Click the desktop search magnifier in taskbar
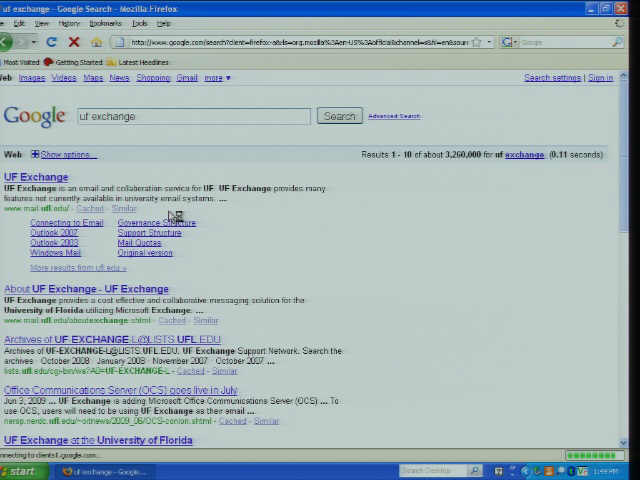The height and width of the screenshot is (480, 640). tap(475, 471)
